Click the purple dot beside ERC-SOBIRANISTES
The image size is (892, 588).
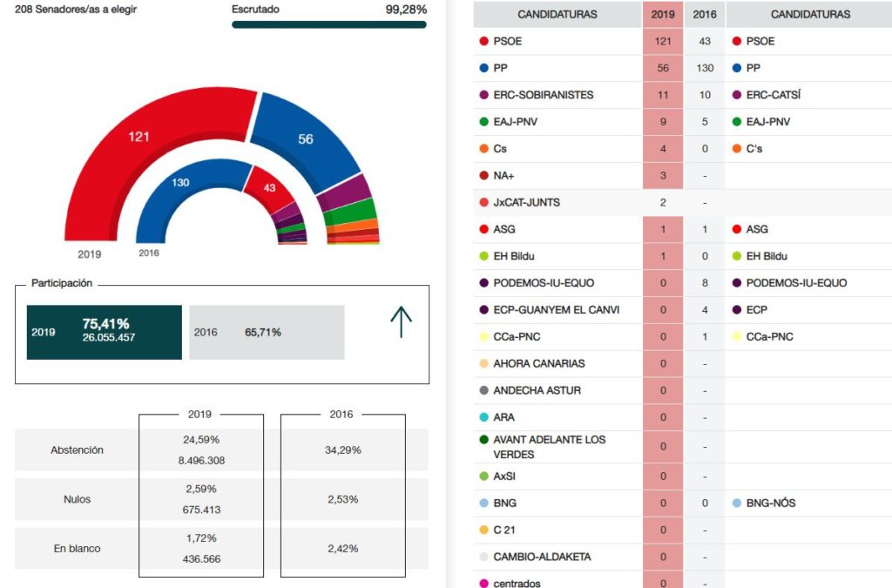483,95
